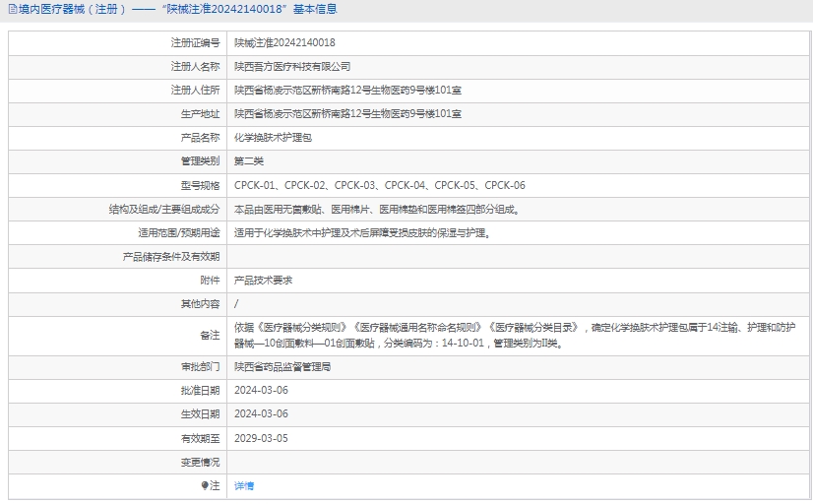This screenshot has width=813, height=504.
Task: Click the 批准日期 approval date value
Action: tap(261, 391)
